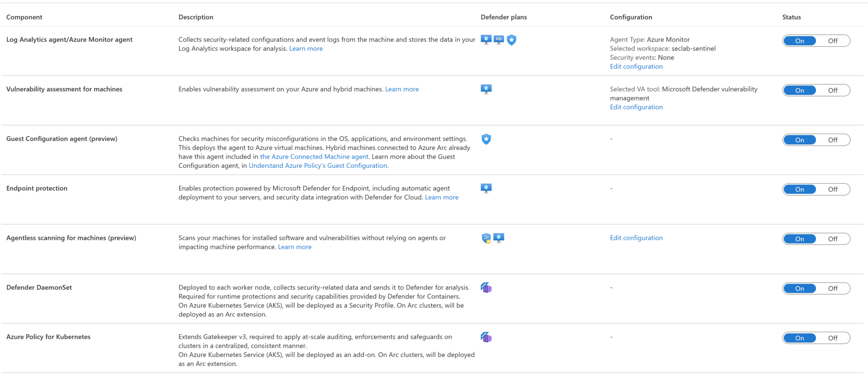This screenshot has width=868, height=378.
Task: Click Learn more on Endpoint protection description
Action: click(x=441, y=197)
